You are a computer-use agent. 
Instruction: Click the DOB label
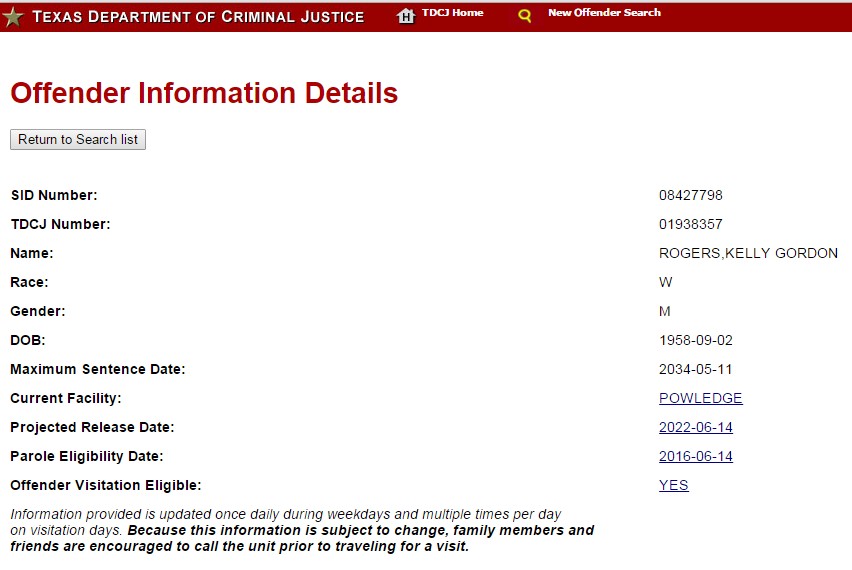28,341
